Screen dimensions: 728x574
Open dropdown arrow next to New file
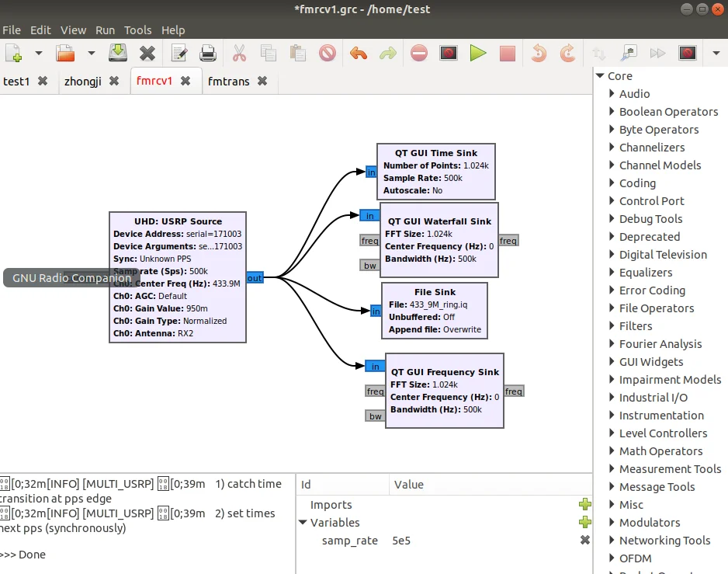tap(39, 53)
